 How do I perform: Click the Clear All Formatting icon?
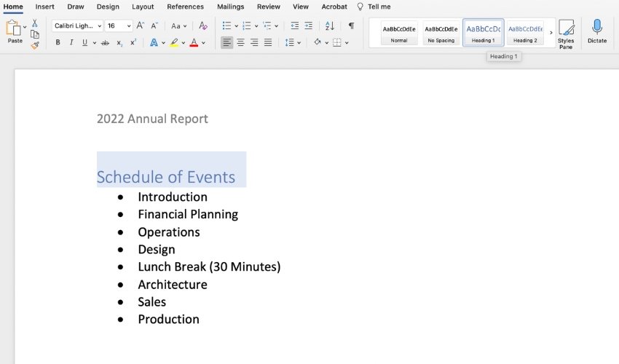(203, 25)
